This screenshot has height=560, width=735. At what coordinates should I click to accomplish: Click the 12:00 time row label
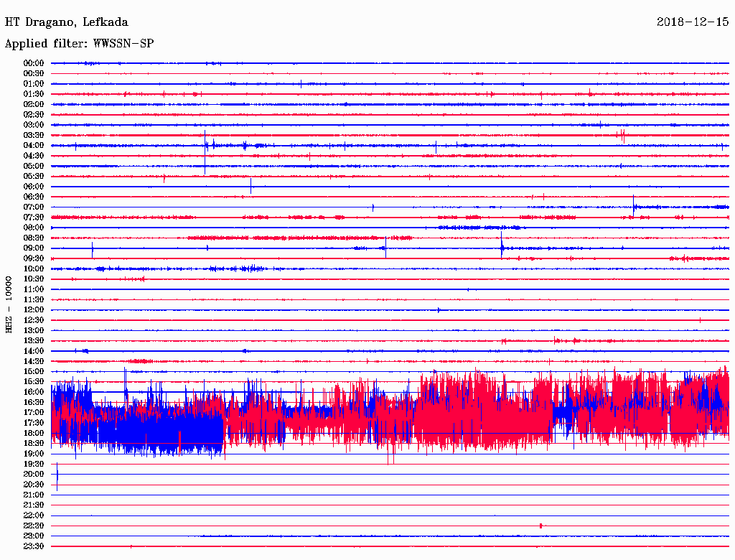pyautogui.click(x=34, y=309)
